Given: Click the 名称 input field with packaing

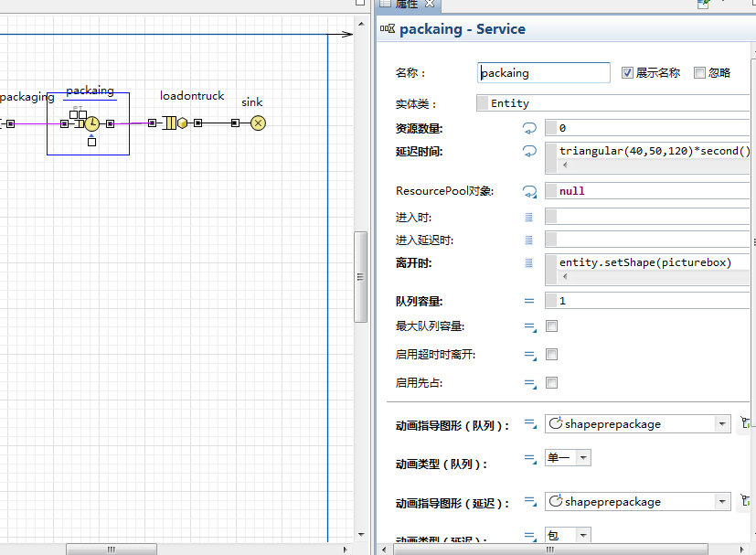Looking at the screenshot, I should 543,73.
